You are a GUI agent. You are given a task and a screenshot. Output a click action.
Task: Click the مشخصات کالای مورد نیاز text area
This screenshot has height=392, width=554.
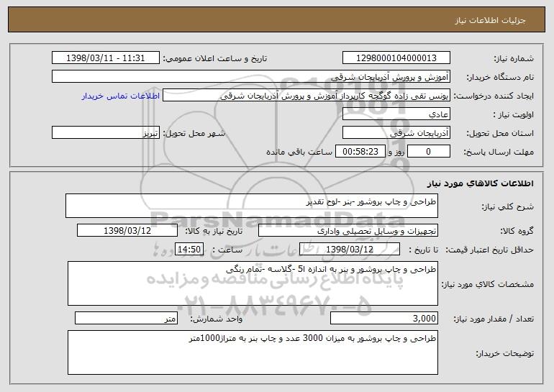tap(253, 283)
